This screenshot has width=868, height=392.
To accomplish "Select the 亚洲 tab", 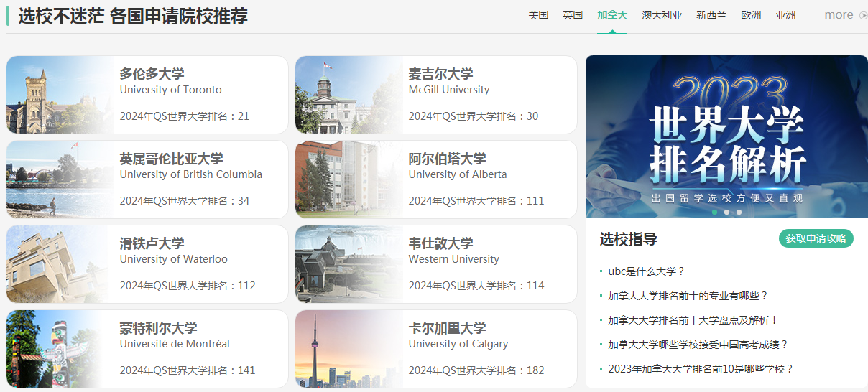I will [x=785, y=15].
